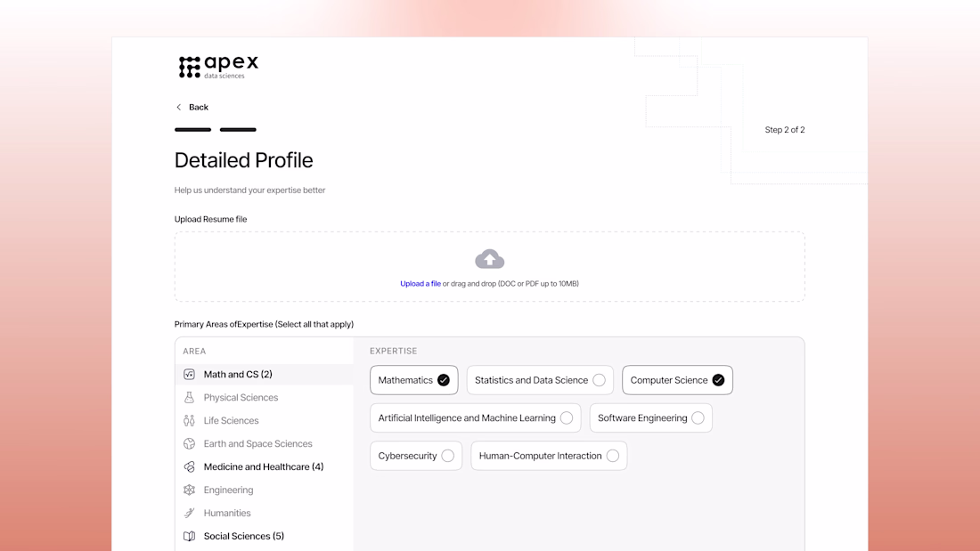Go back using the Back link
The height and width of the screenshot is (551, 980).
point(192,108)
